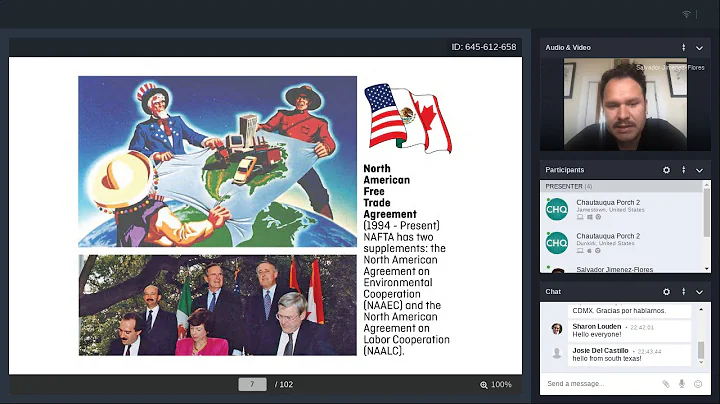Click the participants list scrollbar thumb
Image resolution: width=720 pixels, height=404 pixels.
coord(707,211)
